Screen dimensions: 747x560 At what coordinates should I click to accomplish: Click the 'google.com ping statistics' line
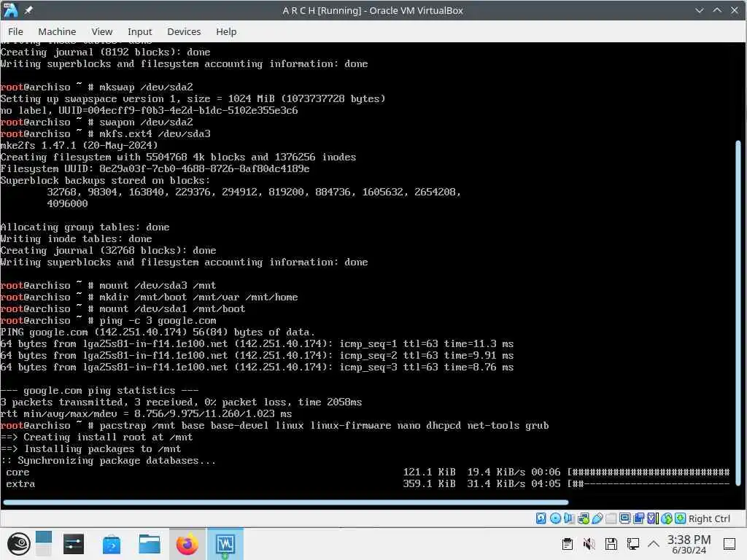[x=99, y=391]
